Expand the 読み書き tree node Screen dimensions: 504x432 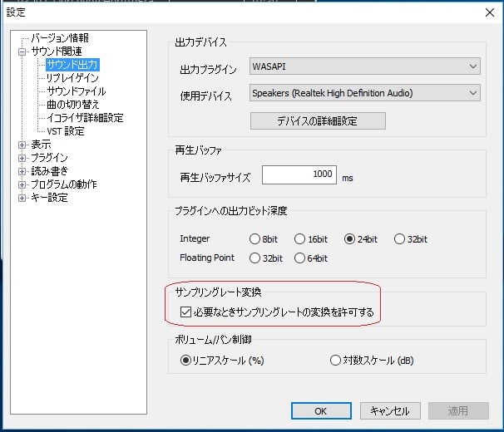pos(22,171)
